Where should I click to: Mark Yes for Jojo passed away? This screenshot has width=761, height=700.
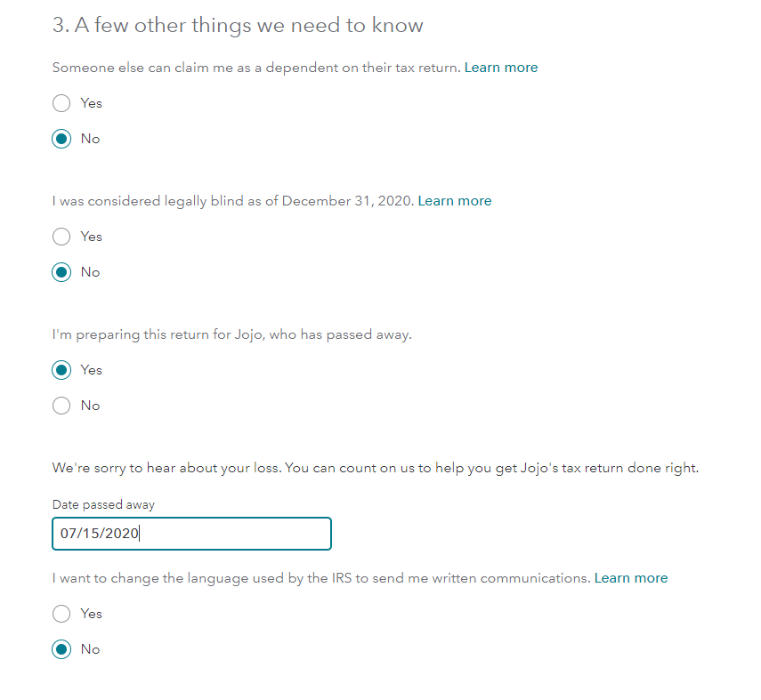click(61, 370)
